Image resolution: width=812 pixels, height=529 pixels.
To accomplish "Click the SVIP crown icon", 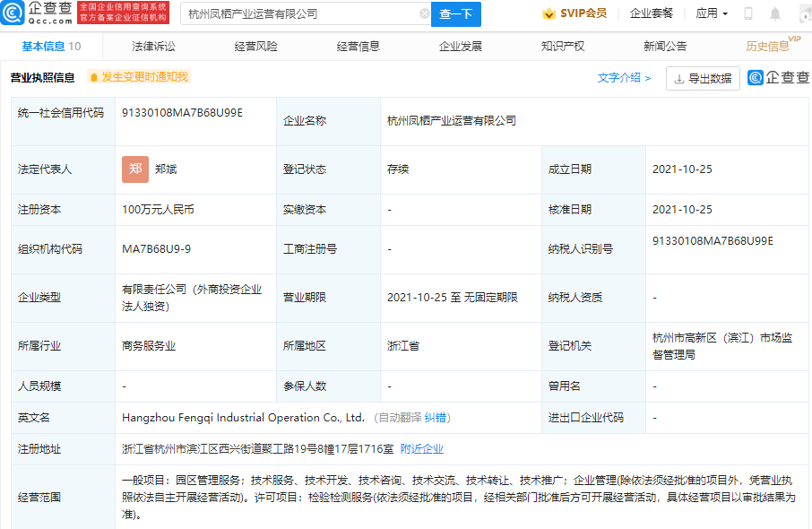I will pos(549,13).
